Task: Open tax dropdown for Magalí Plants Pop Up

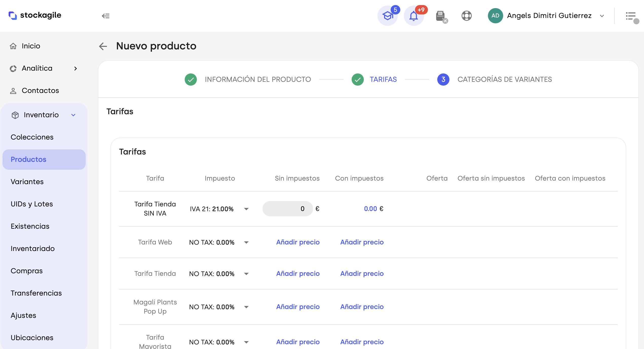Action: [246, 307]
